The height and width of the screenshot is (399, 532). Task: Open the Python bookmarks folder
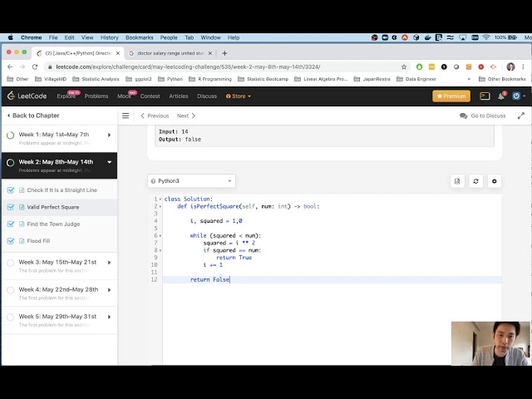point(170,79)
